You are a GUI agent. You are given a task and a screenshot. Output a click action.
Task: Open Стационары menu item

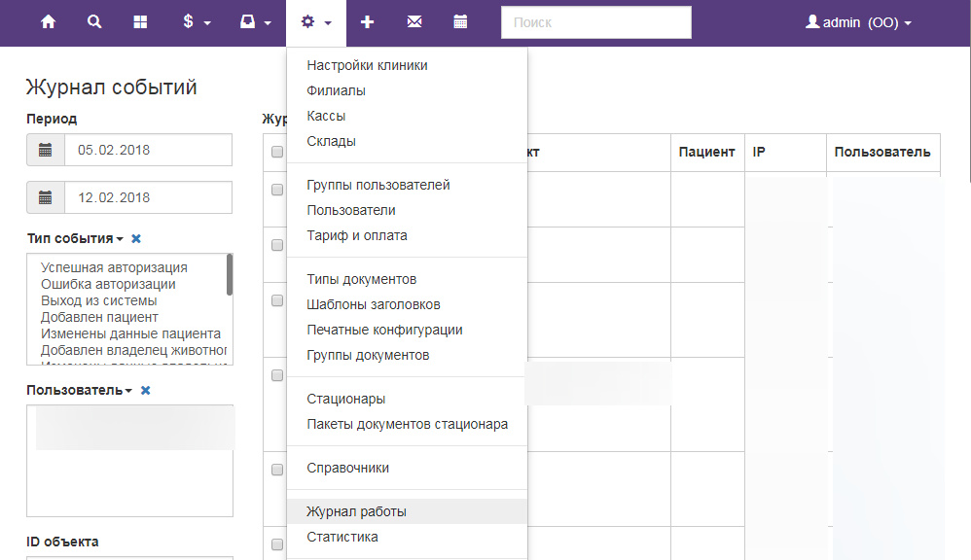[x=407, y=400]
